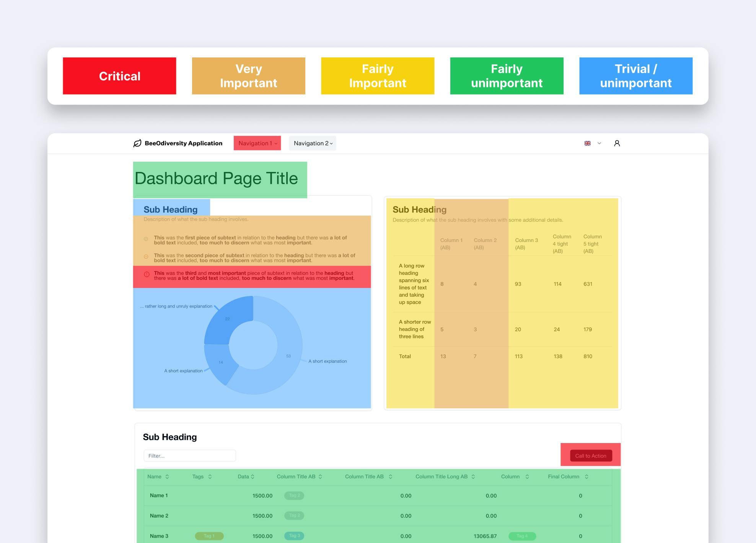Sort table by the Name column arrows
Image resolution: width=756 pixels, height=543 pixels.
(x=167, y=477)
